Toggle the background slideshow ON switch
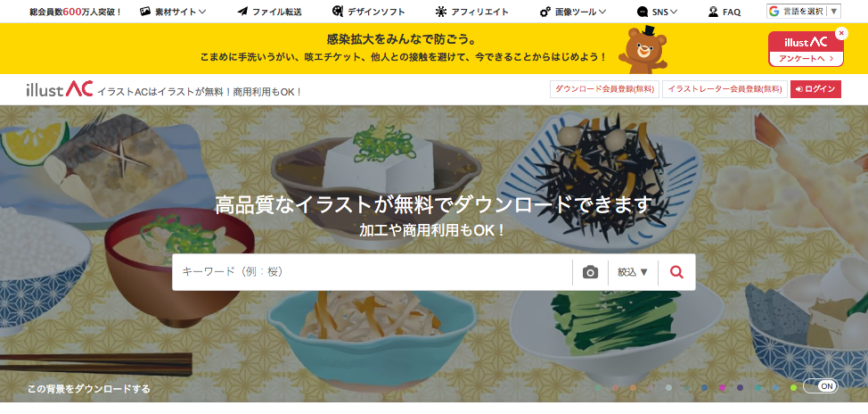The width and height of the screenshot is (868, 414). (821, 386)
